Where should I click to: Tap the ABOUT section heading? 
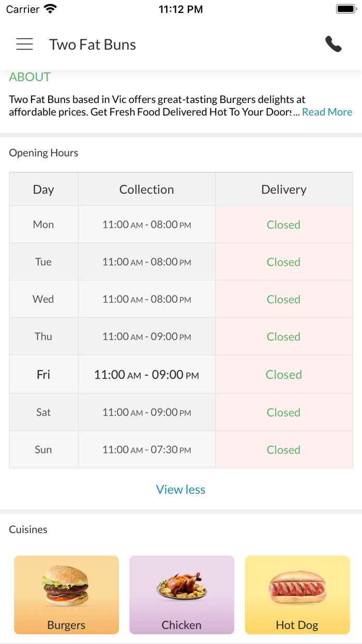pyautogui.click(x=30, y=77)
